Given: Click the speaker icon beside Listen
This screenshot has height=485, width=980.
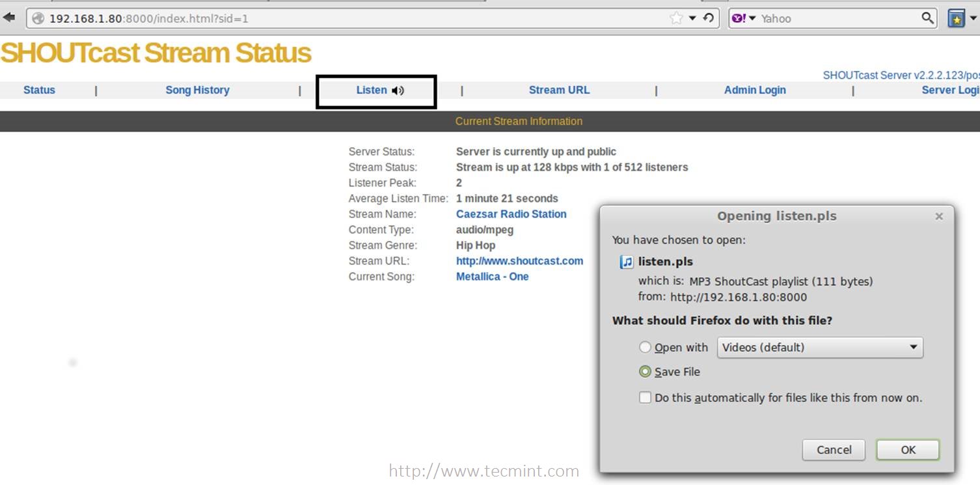Looking at the screenshot, I should [398, 90].
